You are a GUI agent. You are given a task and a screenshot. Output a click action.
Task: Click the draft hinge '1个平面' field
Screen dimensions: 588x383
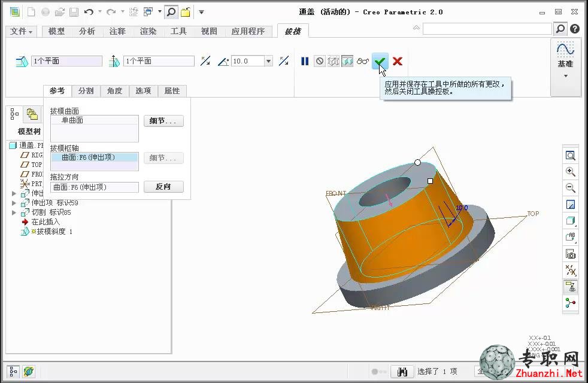[66, 61]
